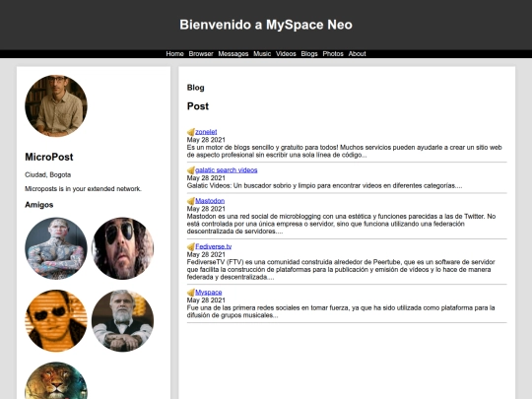532x399 pixels.
Task: Open the galatic search videos post link
Action: 227,170
